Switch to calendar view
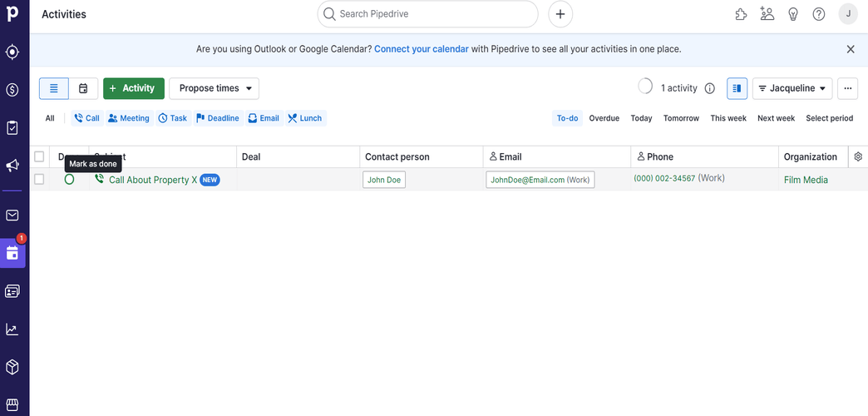 point(83,89)
